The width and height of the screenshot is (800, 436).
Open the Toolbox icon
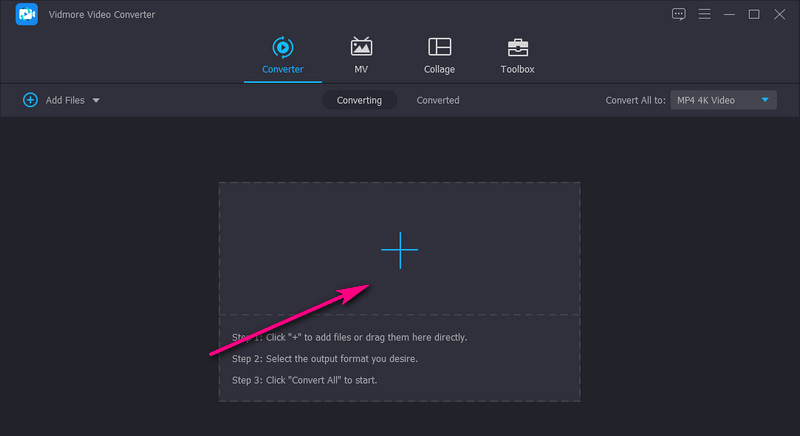click(x=517, y=47)
